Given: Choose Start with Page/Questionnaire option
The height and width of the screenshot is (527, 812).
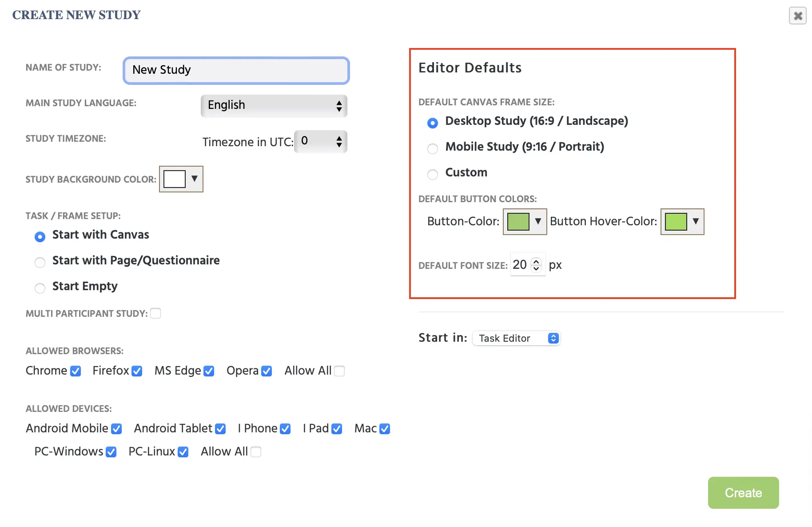Looking at the screenshot, I should click(40, 263).
